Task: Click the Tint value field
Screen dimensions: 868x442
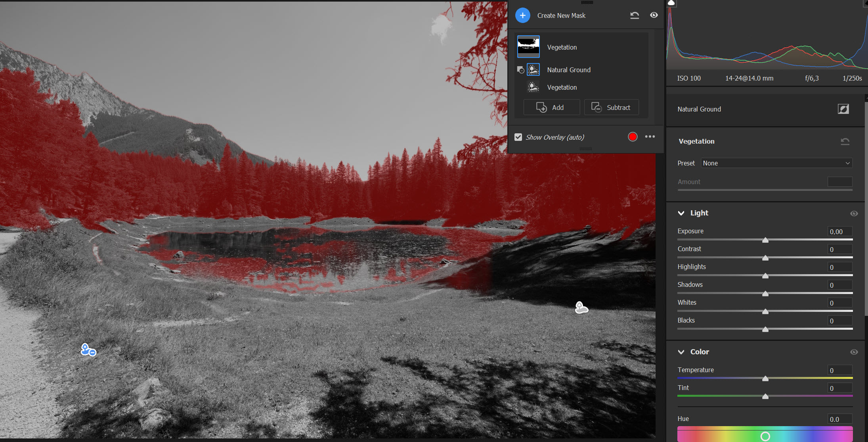Action: coord(839,388)
